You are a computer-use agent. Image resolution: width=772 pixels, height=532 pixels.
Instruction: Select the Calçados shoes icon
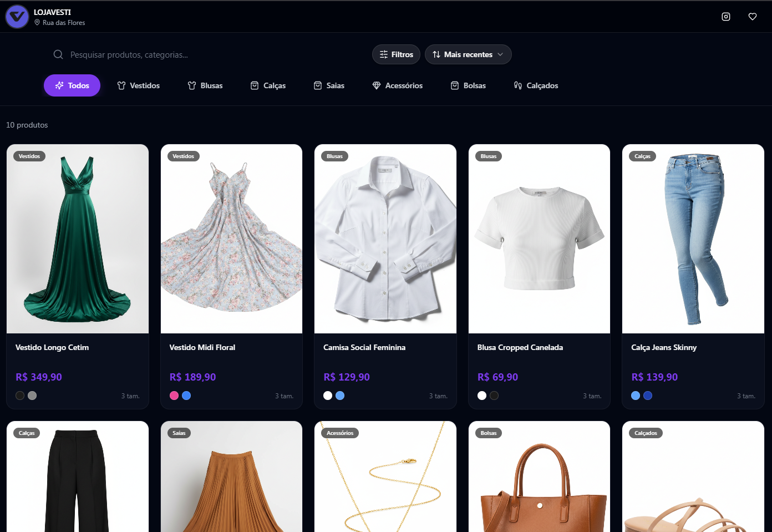[517, 85]
